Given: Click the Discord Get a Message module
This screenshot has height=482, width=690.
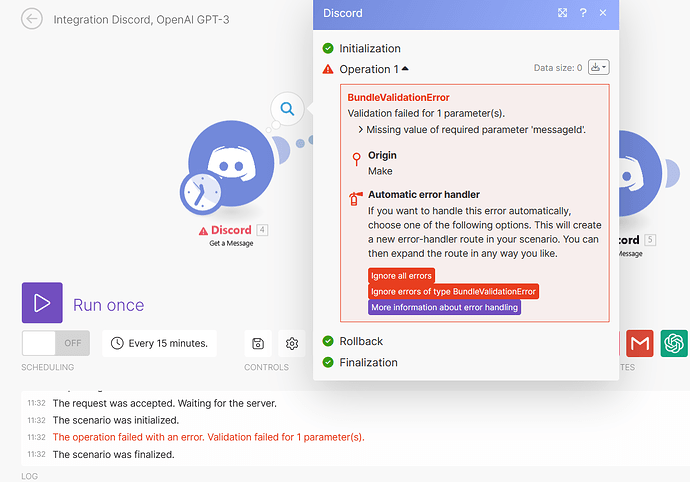Looking at the screenshot, I should pos(231,163).
